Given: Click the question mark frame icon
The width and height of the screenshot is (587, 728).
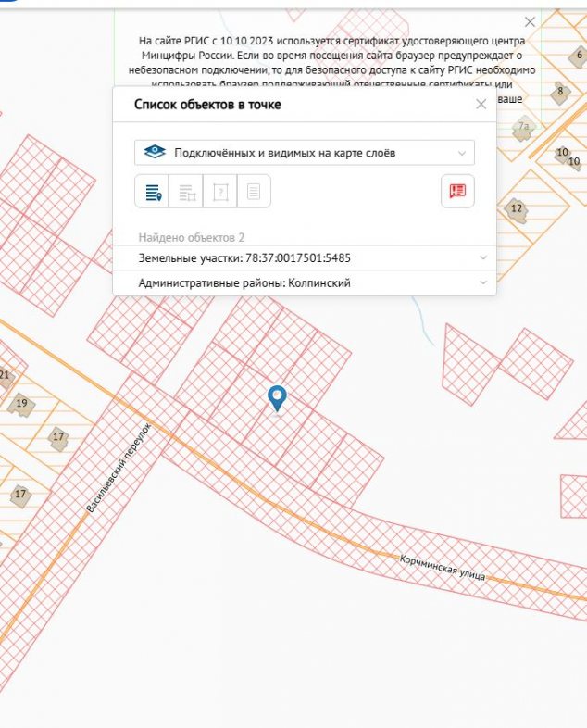Looking at the screenshot, I should click(x=220, y=192).
